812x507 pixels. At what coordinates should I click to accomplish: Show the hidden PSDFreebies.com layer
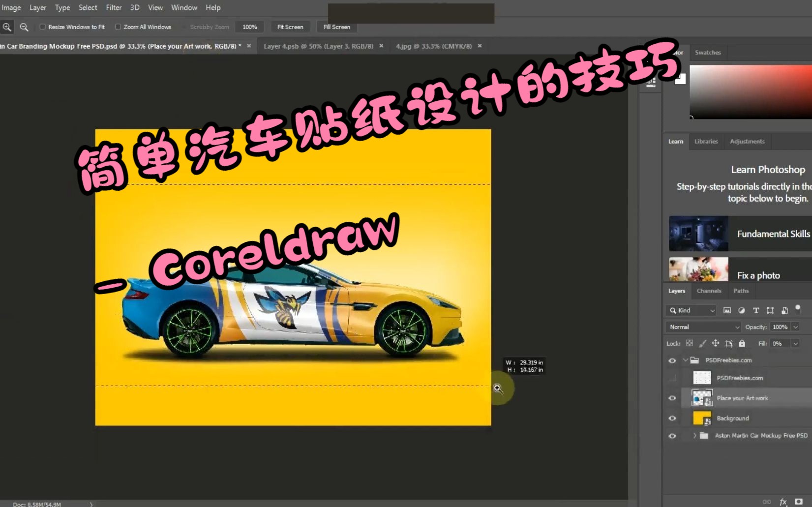672,378
